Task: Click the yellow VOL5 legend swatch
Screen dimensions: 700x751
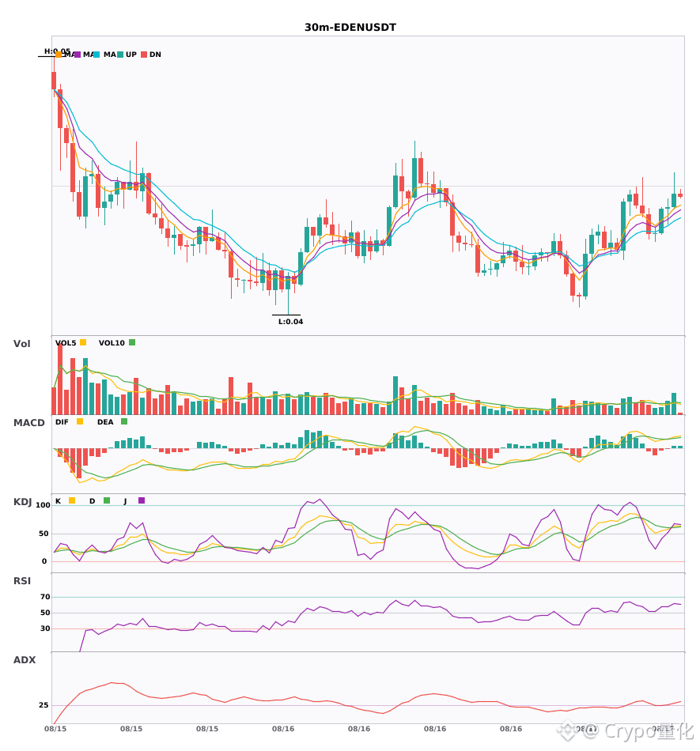Action: [x=83, y=342]
